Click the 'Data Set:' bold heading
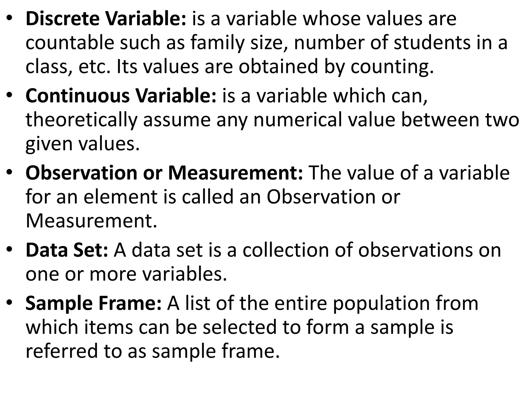 point(67,250)
